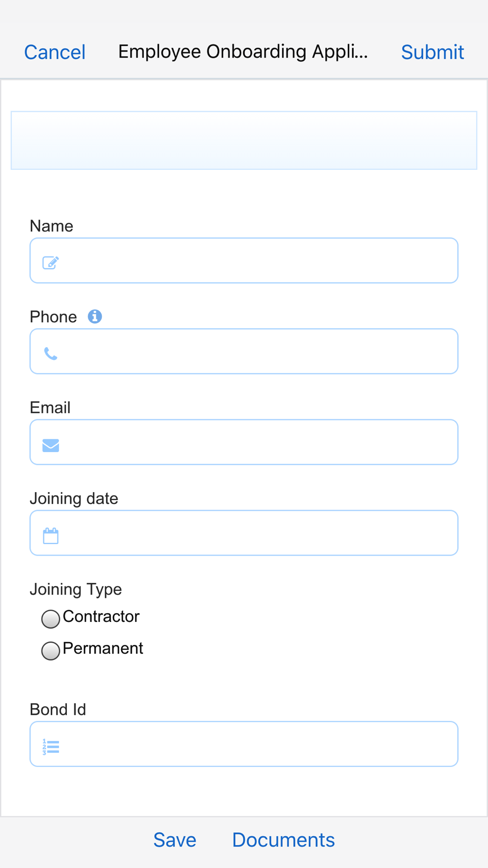Click the envelope icon in Email field
The height and width of the screenshot is (868, 488).
point(51,445)
